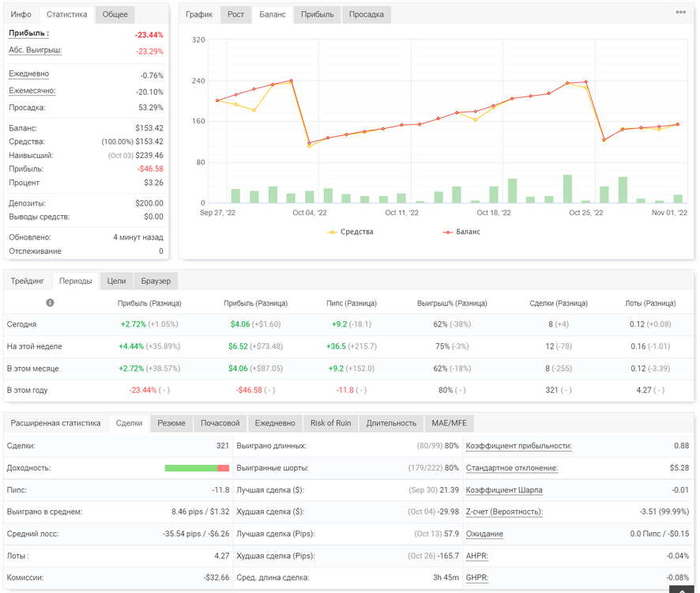Click the Прибыль label in statistics panel
Image resolution: width=700 pixels, height=593 pixels.
(x=29, y=33)
